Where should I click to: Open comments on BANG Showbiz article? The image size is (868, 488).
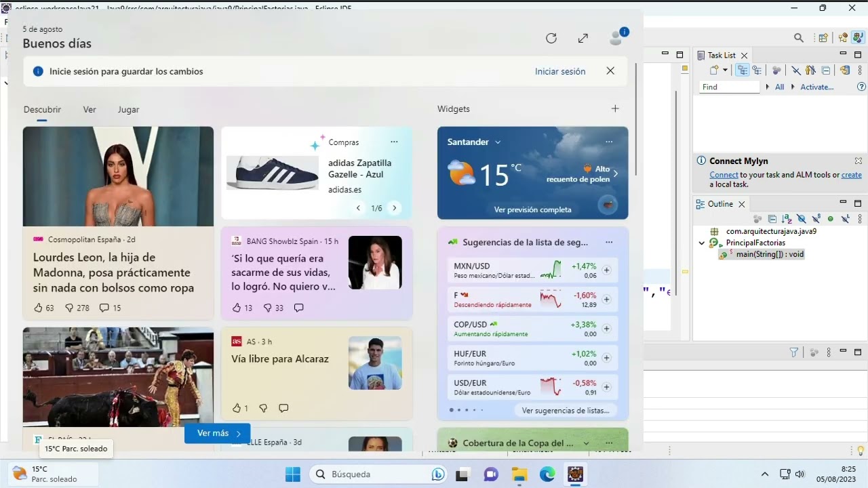coord(298,308)
